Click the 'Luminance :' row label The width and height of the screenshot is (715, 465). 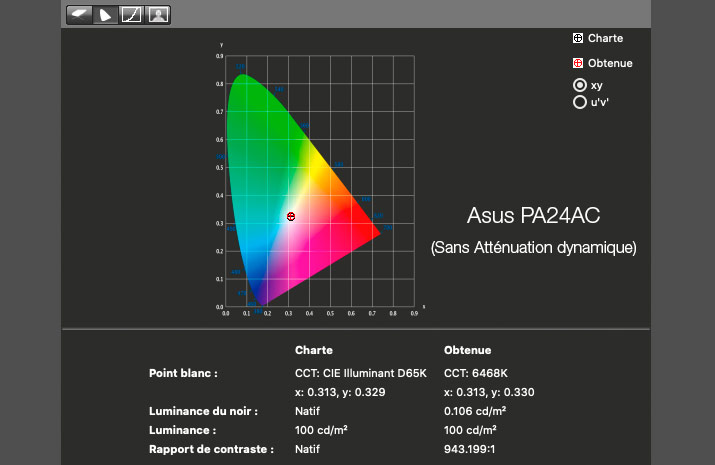[x=182, y=430]
